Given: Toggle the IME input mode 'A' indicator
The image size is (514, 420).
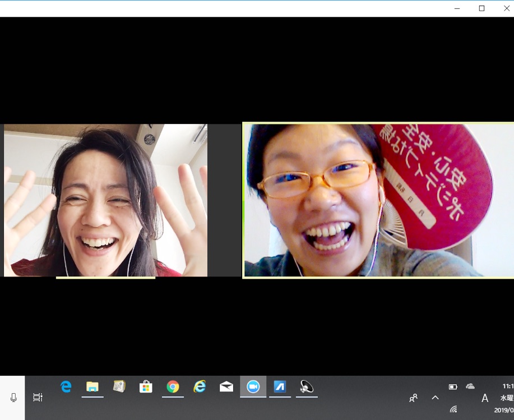Looking at the screenshot, I should [485, 398].
